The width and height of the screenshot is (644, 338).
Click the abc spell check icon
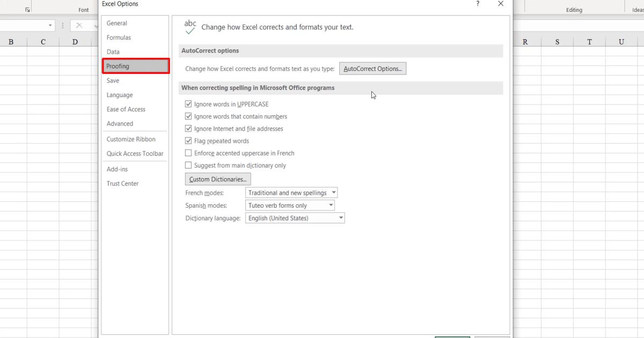click(x=190, y=26)
